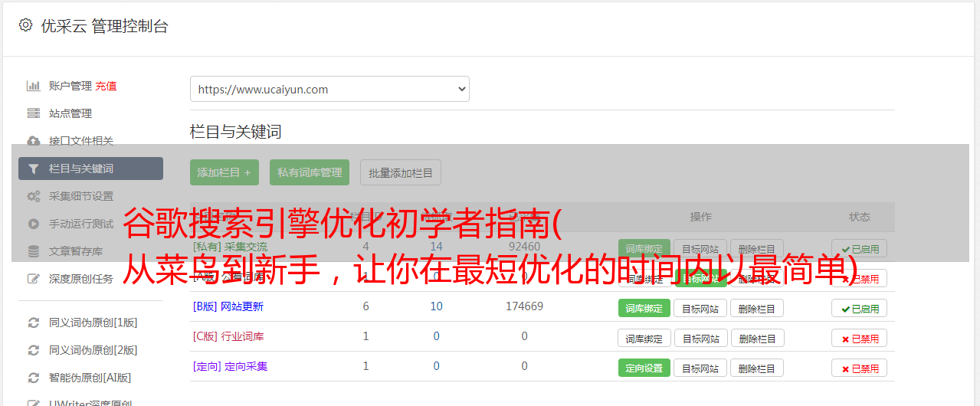Open 智能伪原创[AI版] in the sidebar
This screenshot has width=980, height=406.
click(x=90, y=378)
